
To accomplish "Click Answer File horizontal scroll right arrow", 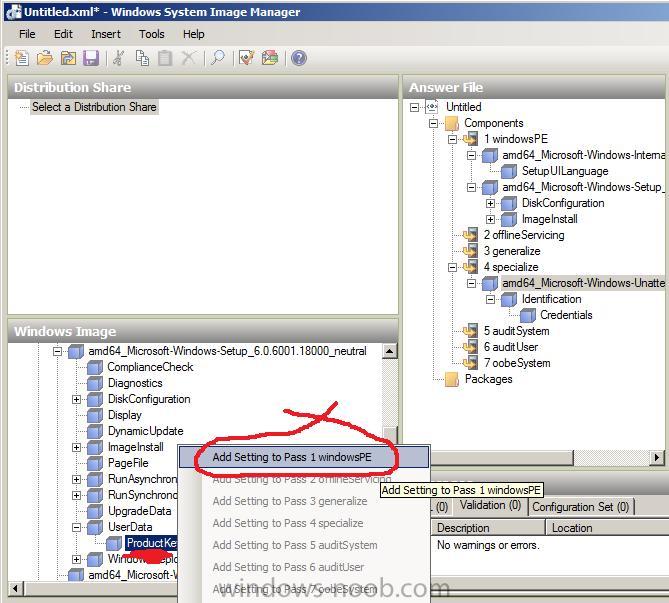I will click(x=657, y=458).
